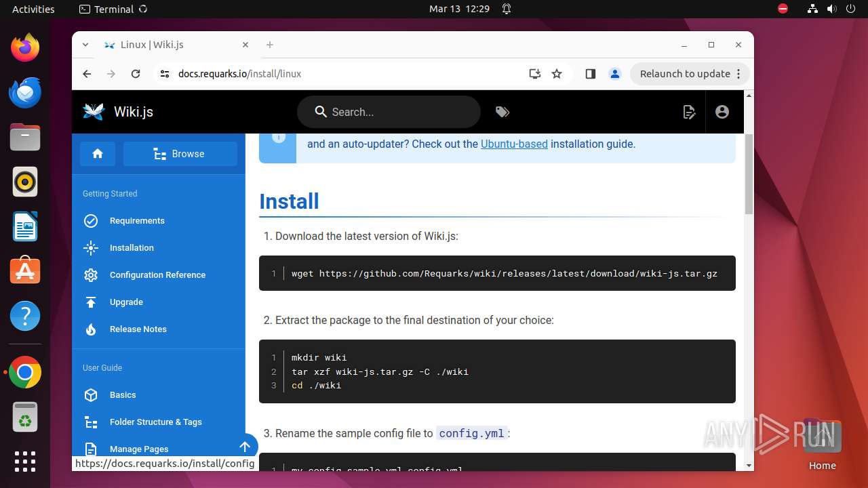
Task: Click the site information icon in address bar
Action: click(x=165, y=74)
